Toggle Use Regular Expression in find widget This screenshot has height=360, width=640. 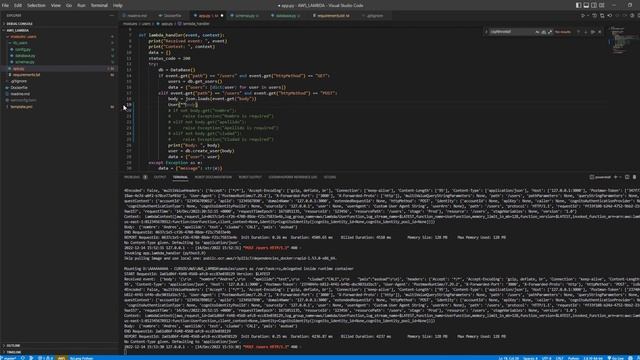(x=550, y=31)
